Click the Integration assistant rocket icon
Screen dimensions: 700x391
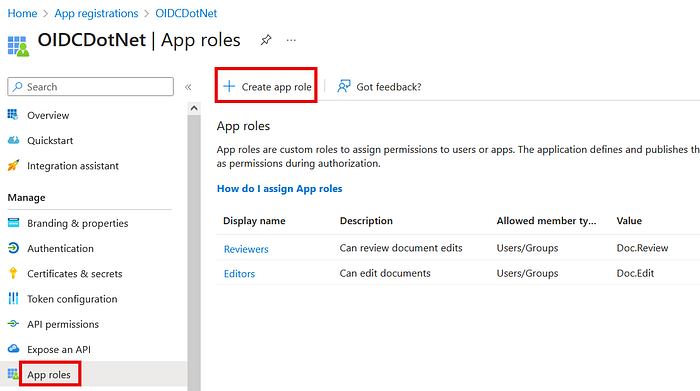pyautogui.click(x=13, y=166)
